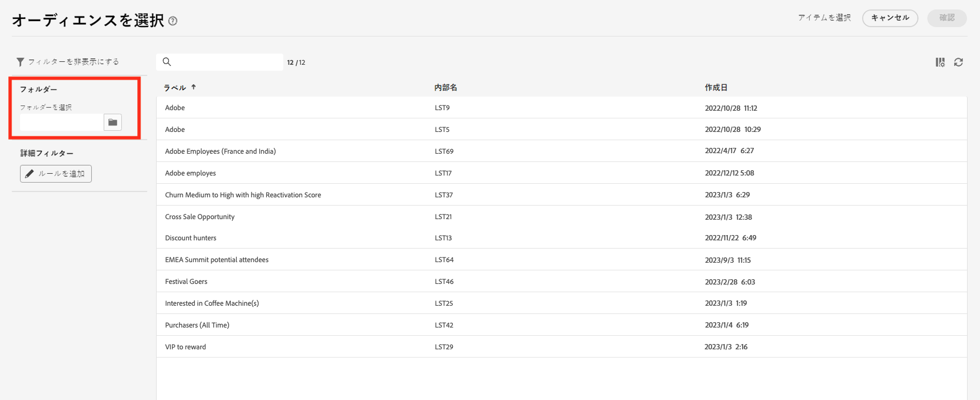This screenshot has width=980, height=400.
Task: Click the pencil icon in add rule button
Action: (29, 174)
